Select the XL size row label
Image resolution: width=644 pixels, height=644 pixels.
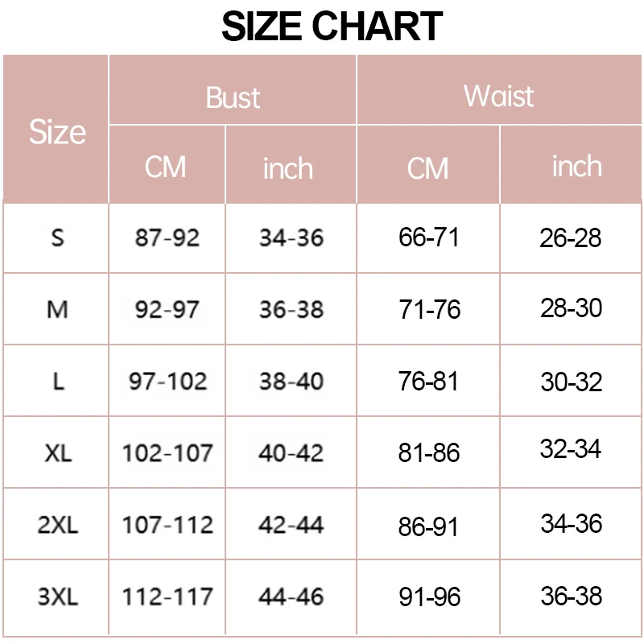click(x=57, y=452)
